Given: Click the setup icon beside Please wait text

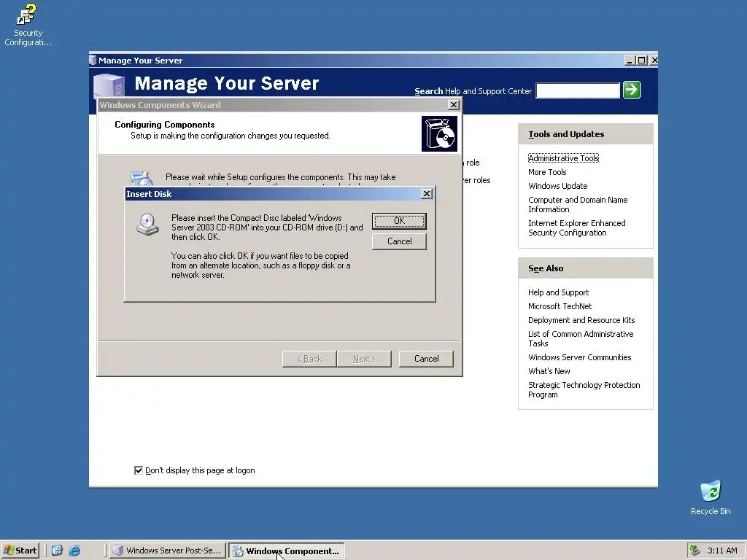Looking at the screenshot, I should coord(141,178).
